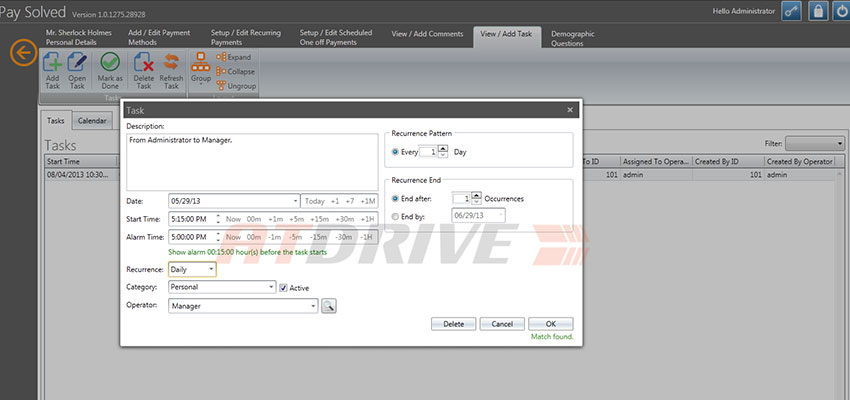Select the Every day radio button
The image size is (850, 400).
coord(395,152)
